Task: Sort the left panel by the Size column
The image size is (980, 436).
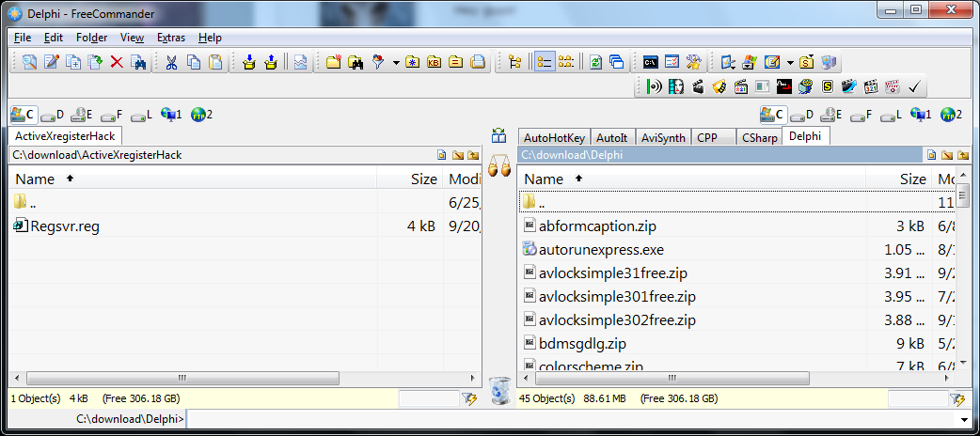Action: (x=410, y=179)
